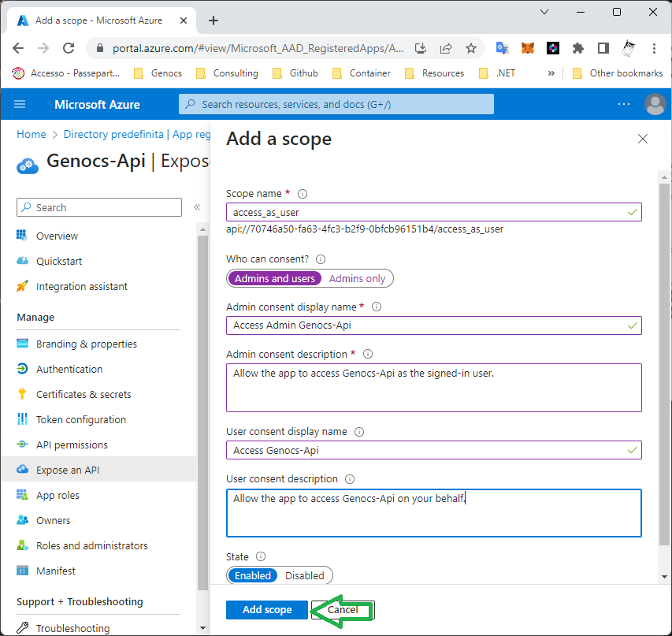Click the info icon beside Who can consent
The height and width of the screenshot is (636, 672).
[x=321, y=259]
